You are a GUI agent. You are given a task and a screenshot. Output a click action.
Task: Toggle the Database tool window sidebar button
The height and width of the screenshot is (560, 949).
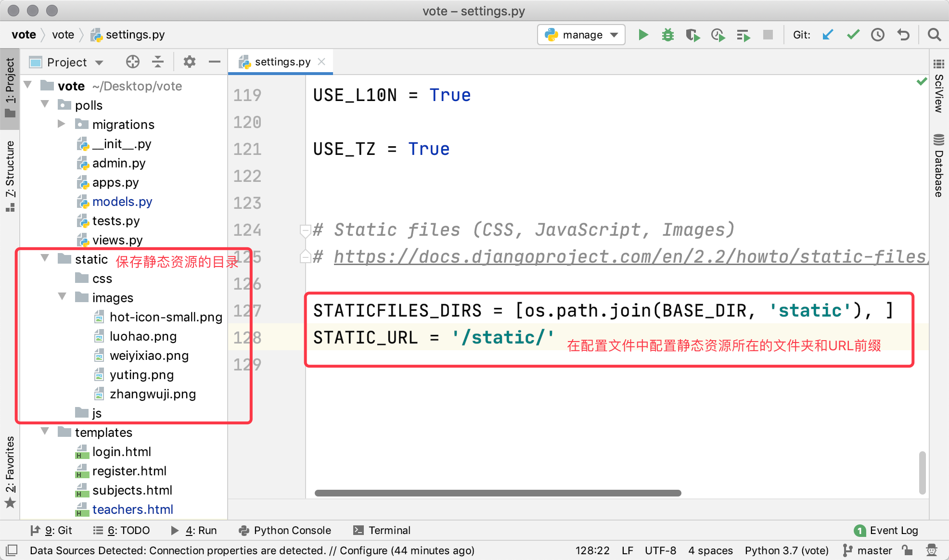tap(938, 166)
